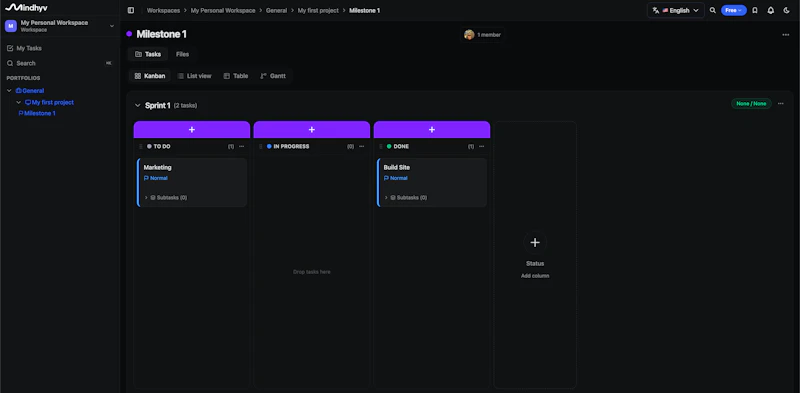
Task: Grab DONE column drag handle
Action: click(381, 146)
